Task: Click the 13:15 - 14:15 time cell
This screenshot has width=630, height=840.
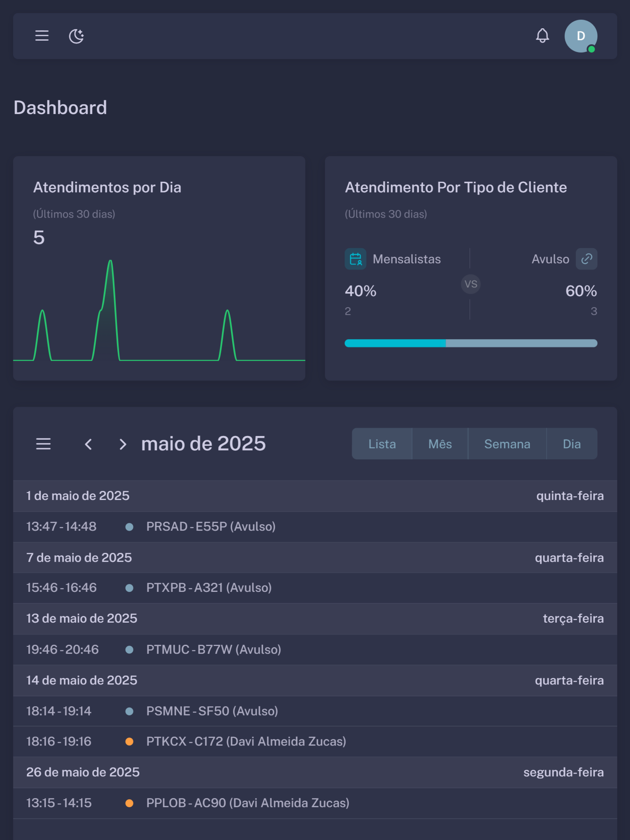Action: [59, 803]
